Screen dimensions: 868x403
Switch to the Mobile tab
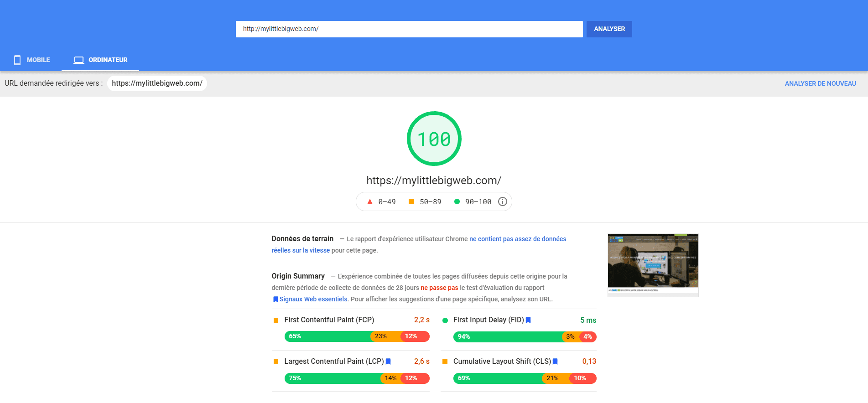click(x=32, y=60)
